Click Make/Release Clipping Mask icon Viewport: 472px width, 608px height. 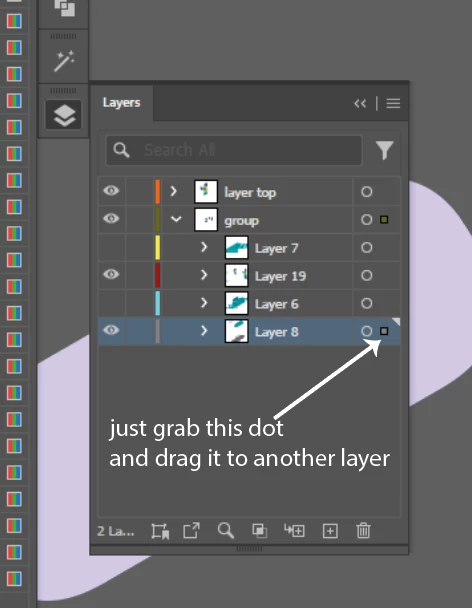point(259,531)
